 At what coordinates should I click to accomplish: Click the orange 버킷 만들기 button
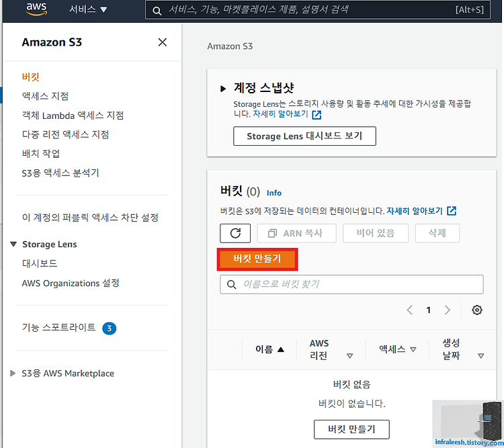257,259
